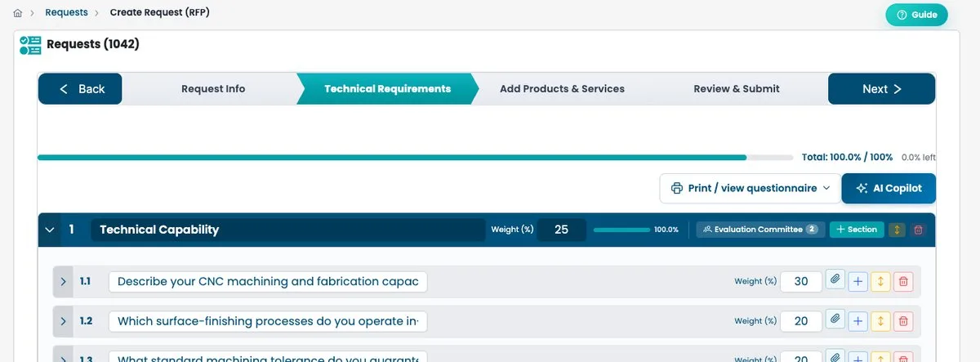
Task: Add a question after 1.1
Action: (857, 282)
